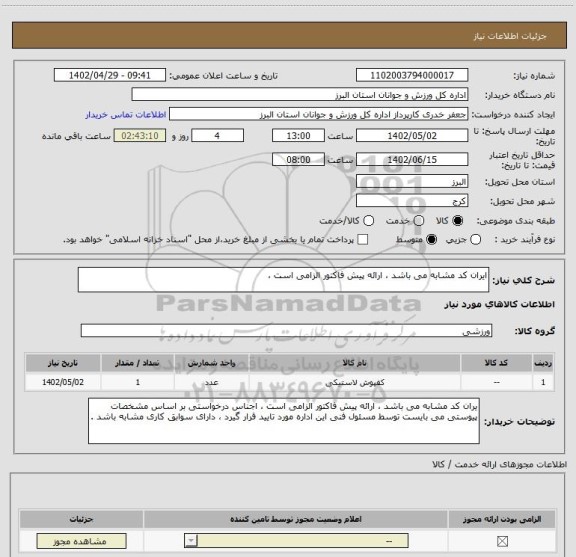Select the کالا/خدمت radio button
Viewport: 576px width, 557px height.
pos(368,220)
